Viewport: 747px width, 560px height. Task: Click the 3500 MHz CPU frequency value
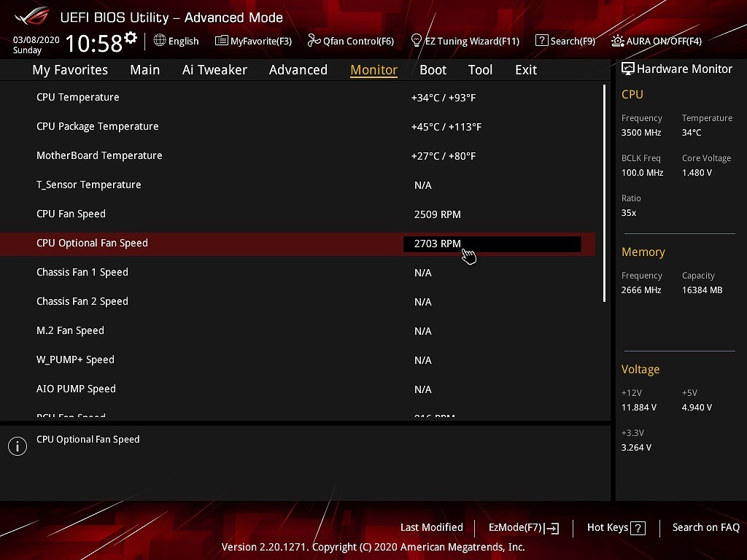(x=641, y=133)
